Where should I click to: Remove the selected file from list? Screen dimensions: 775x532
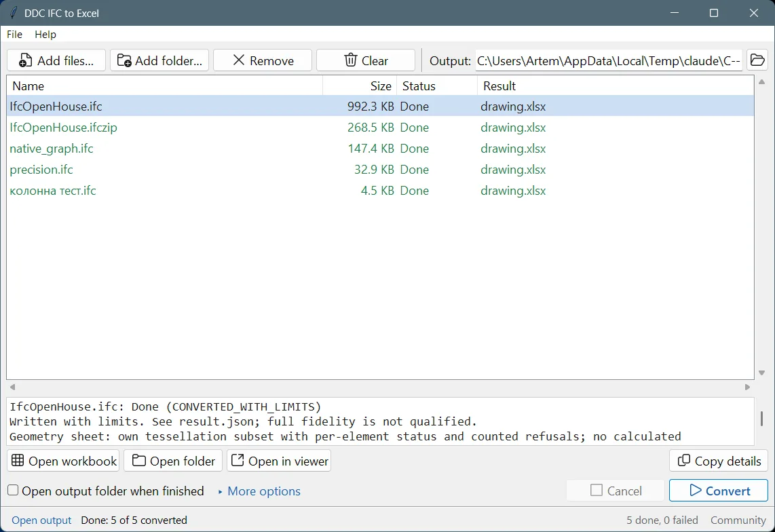click(263, 60)
